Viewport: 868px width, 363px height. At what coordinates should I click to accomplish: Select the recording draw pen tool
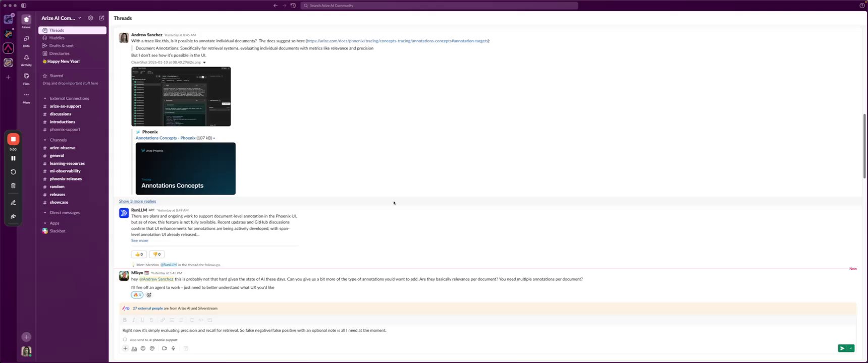pos(13,203)
